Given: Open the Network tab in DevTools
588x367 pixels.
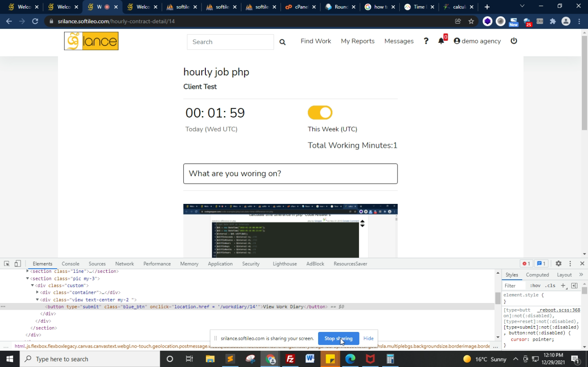Looking at the screenshot, I should coord(124,264).
